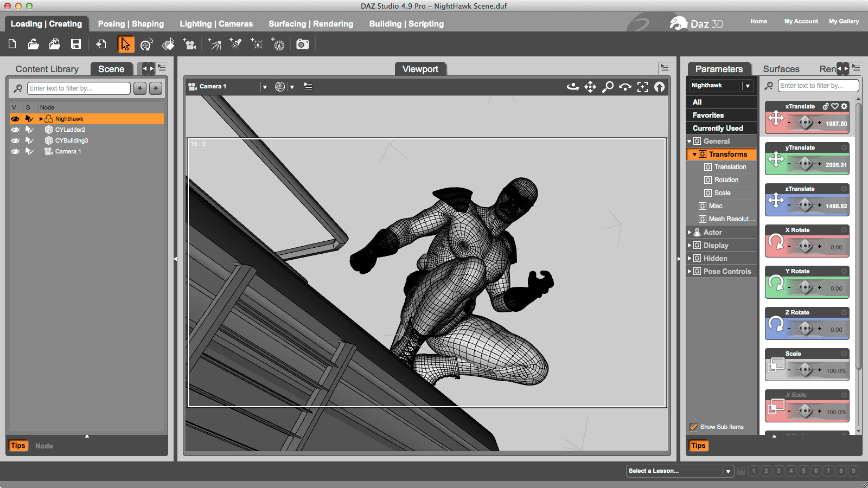Save the scene with floppy disk icon
This screenshot has height=488, width=868.
pos(76,44)
